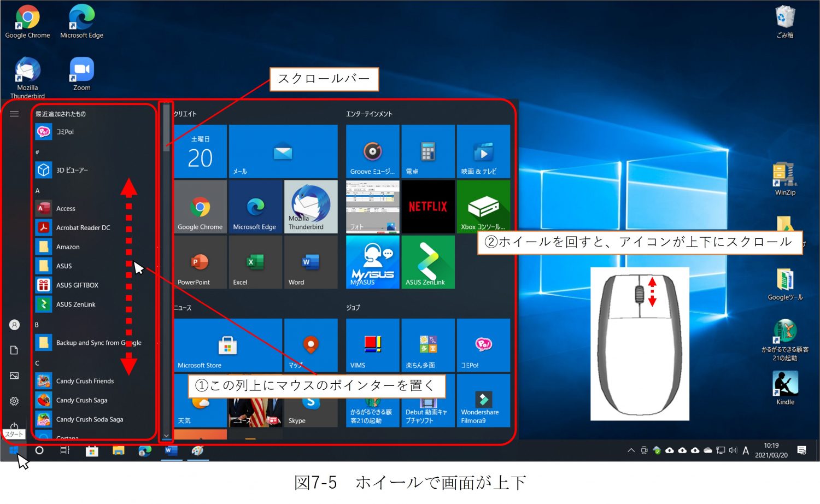Viewport: 820px width, 504px height.
Task: Open the 楽ちん多面 tile
Action: point(428,345)
